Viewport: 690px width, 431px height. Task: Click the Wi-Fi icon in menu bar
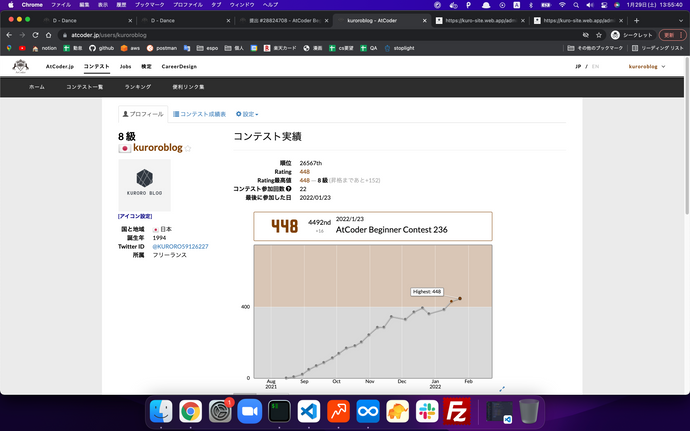tap(562, 5)
